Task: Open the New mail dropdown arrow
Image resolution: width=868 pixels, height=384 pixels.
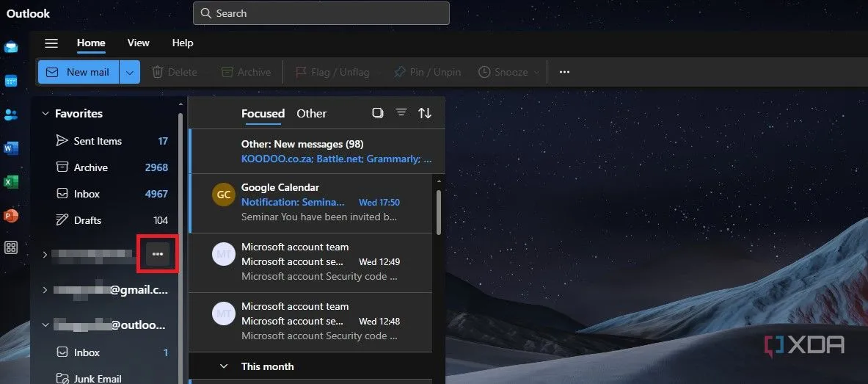Action: 130,72
